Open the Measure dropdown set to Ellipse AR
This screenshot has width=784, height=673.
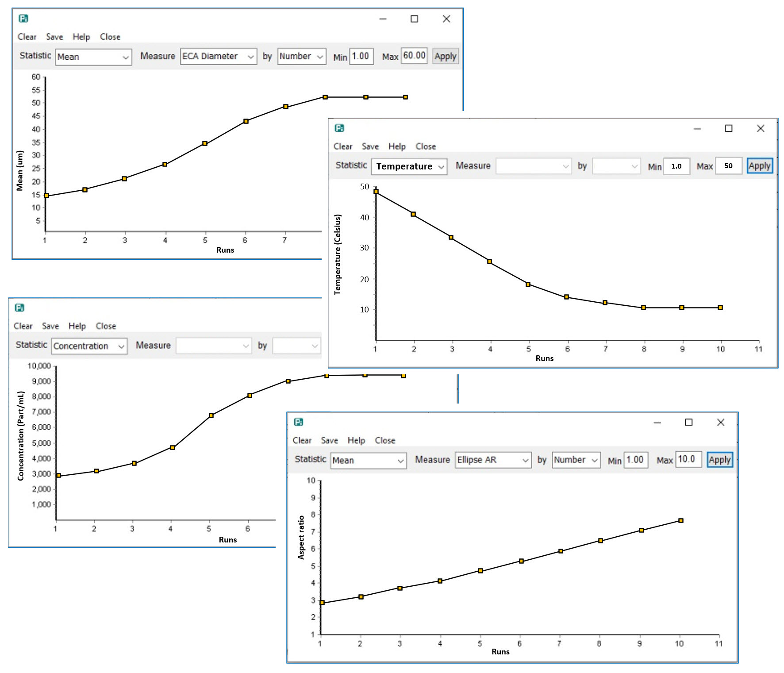point(493,460)
